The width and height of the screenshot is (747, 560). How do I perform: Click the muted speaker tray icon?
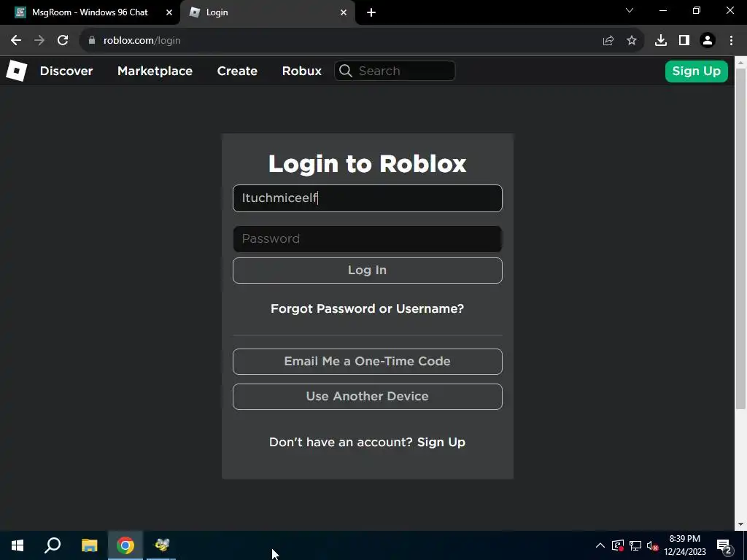coord(652,545)
